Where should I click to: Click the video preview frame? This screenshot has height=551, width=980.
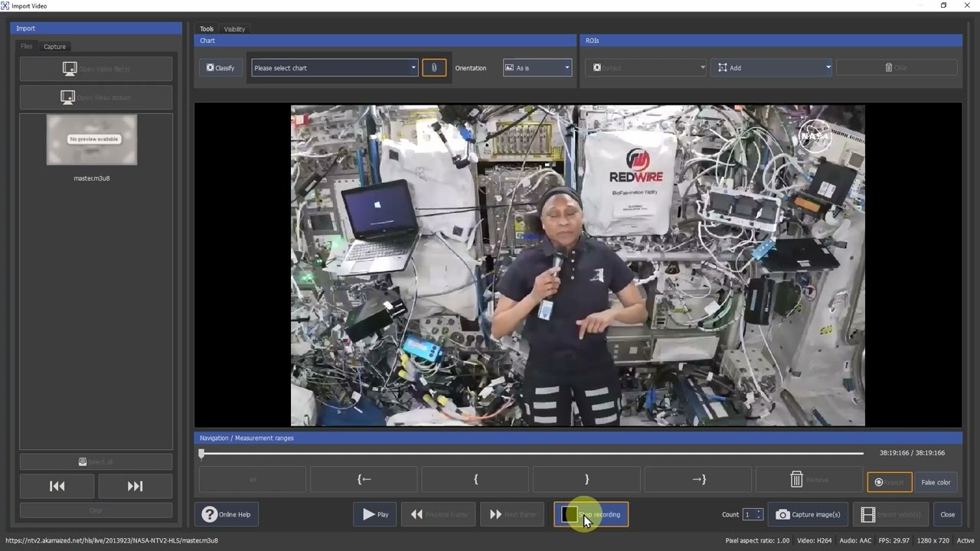pyautogui.click(x=578, y=266)
